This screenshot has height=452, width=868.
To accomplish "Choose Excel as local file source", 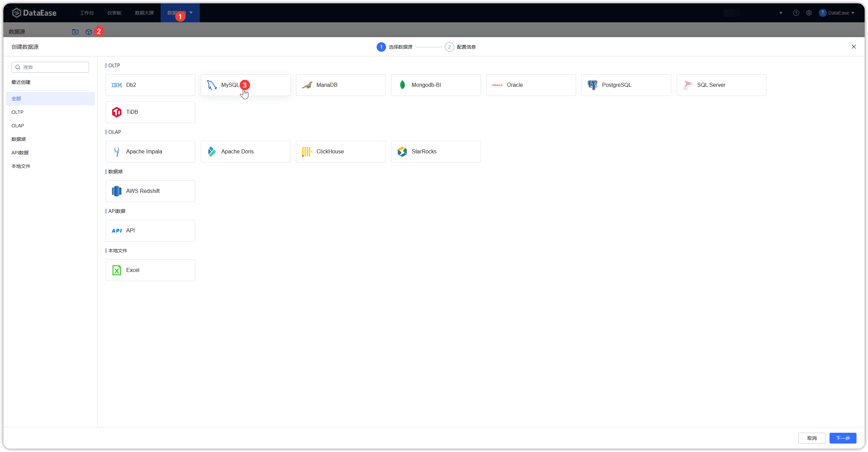I will (x=150, y=270).
